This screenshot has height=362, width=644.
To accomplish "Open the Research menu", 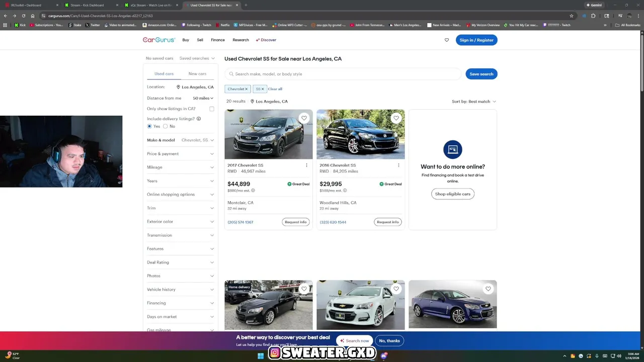I will [x=240, y=40].
